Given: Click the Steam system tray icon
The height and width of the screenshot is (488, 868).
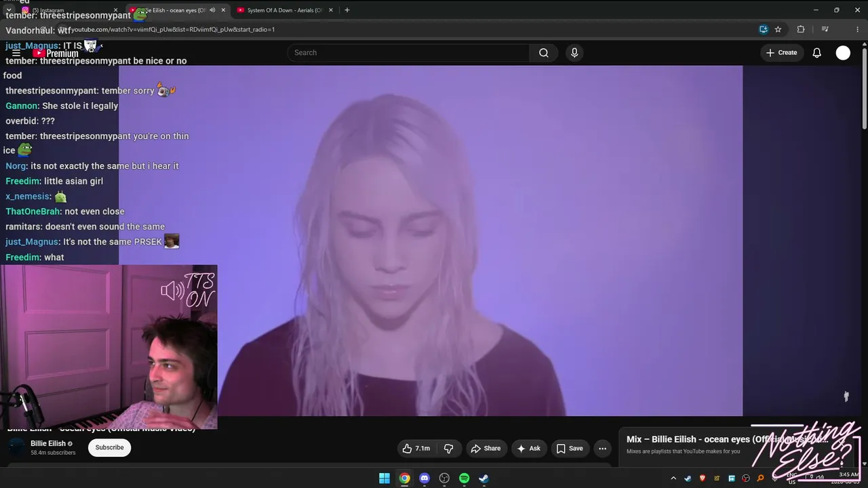Looking at the screenshot, I should tap(688, 479).
